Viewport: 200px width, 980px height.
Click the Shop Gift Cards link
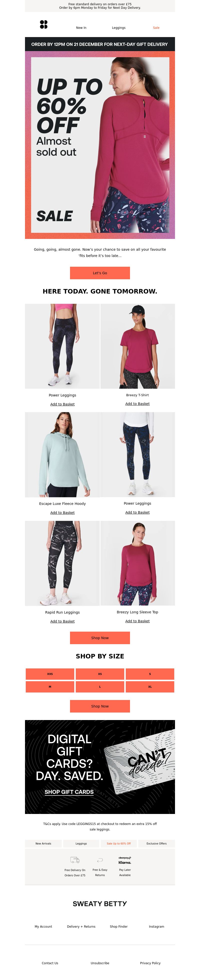pos(69,792)
